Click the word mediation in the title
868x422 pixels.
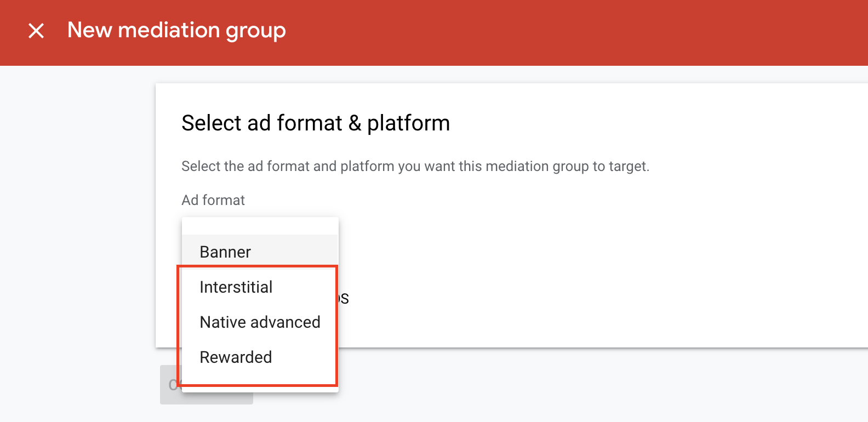click(x=169, y=30)
